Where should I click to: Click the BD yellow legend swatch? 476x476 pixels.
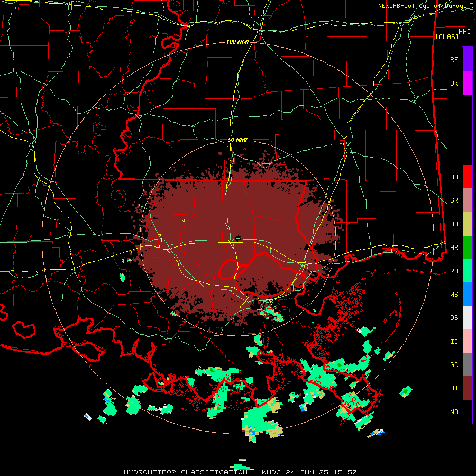coord(467,224)
